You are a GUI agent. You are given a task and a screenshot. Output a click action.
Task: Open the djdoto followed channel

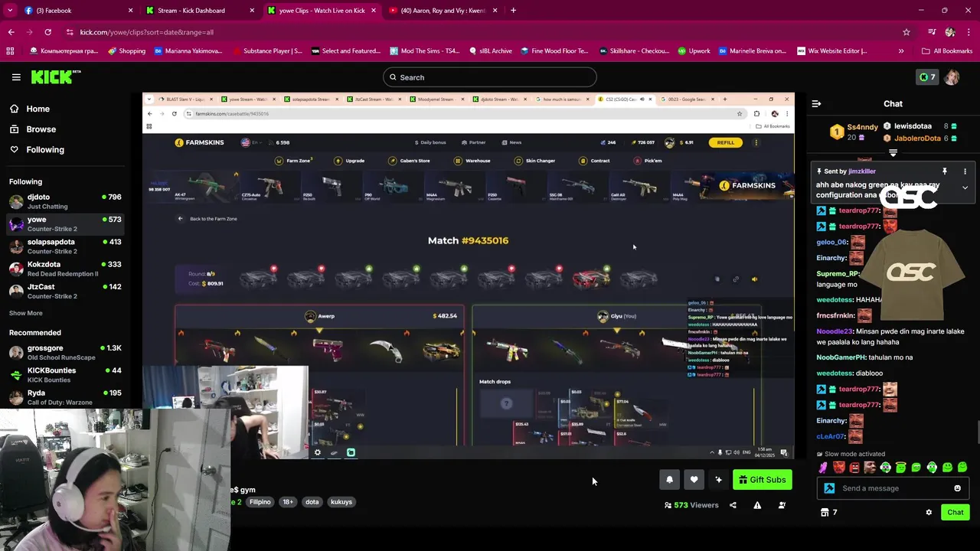click(65, 201)
